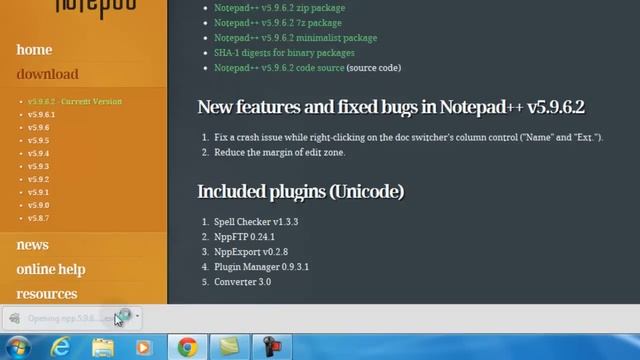Switch to Google Chrome taskbar button
Viewport: 640px width, 360px height.
point(187,347)
